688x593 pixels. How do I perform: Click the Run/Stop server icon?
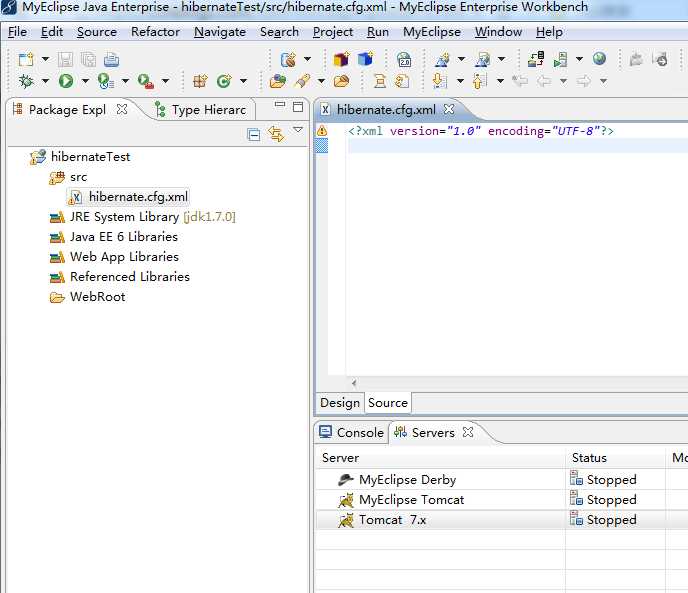tap(561, 59)
